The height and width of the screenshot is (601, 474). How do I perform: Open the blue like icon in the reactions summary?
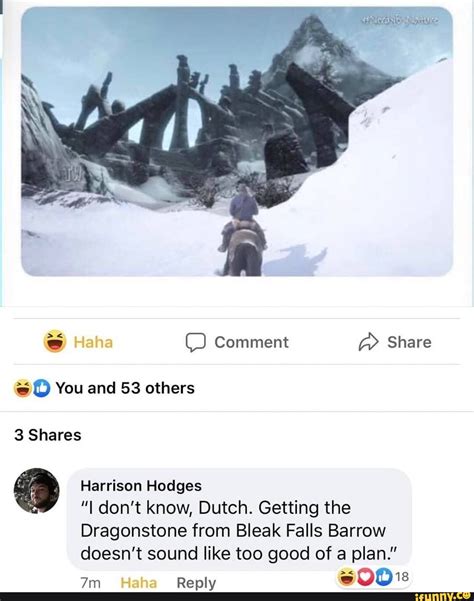pos(41,388)
